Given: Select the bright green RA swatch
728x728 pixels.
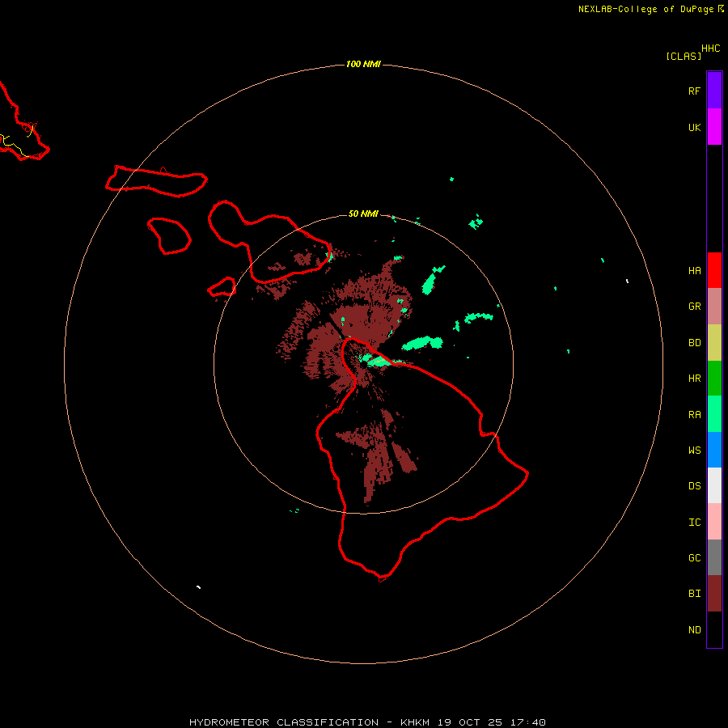Looking at the screenshot, I should [714, 414].
